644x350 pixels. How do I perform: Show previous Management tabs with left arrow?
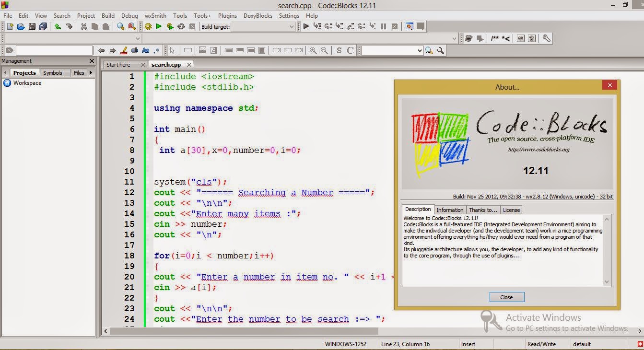[x=5, y=73]
